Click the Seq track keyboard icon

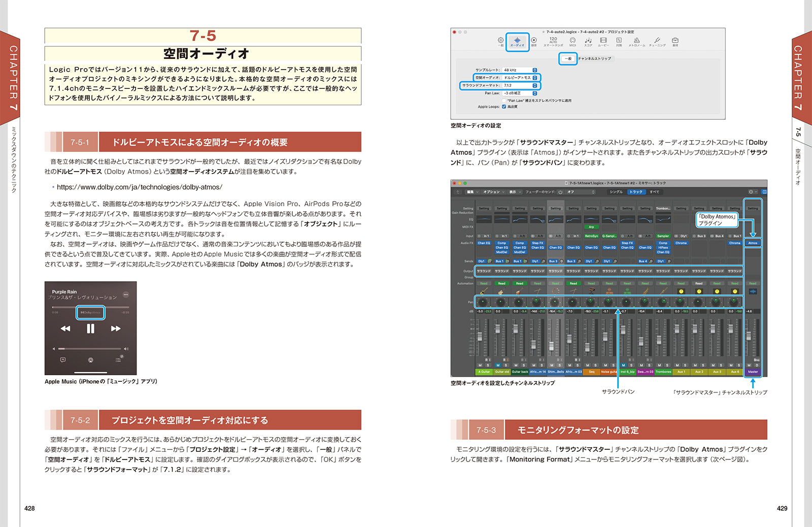pos(591,291)
